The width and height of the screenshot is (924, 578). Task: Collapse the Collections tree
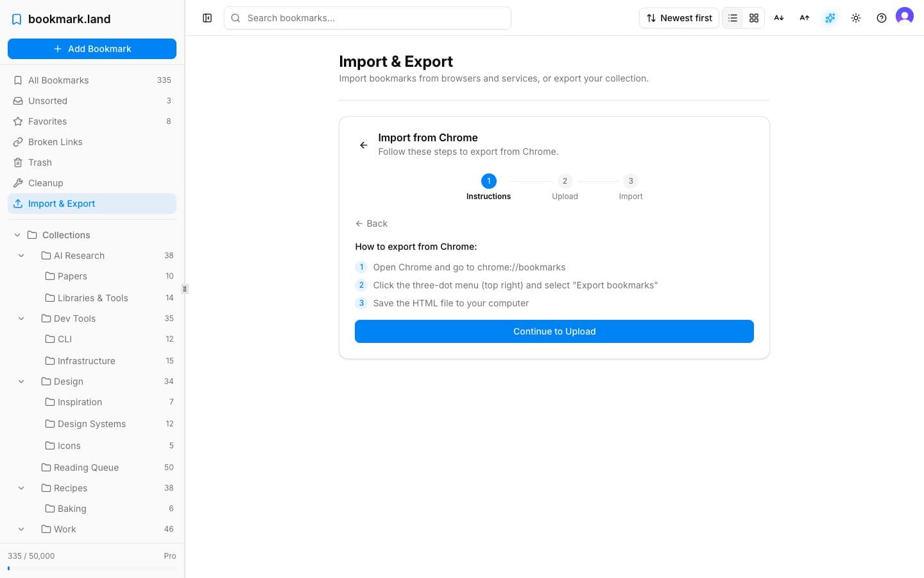(17, 235)
